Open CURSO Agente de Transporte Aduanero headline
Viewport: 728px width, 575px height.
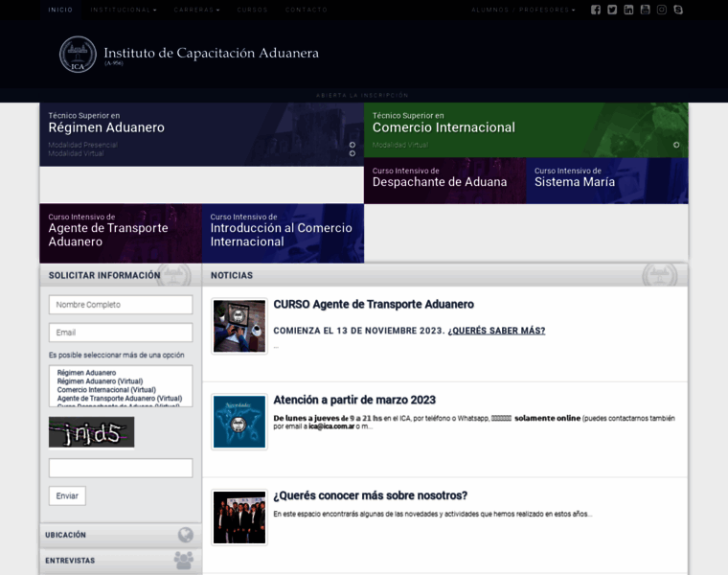coord(374,304)
